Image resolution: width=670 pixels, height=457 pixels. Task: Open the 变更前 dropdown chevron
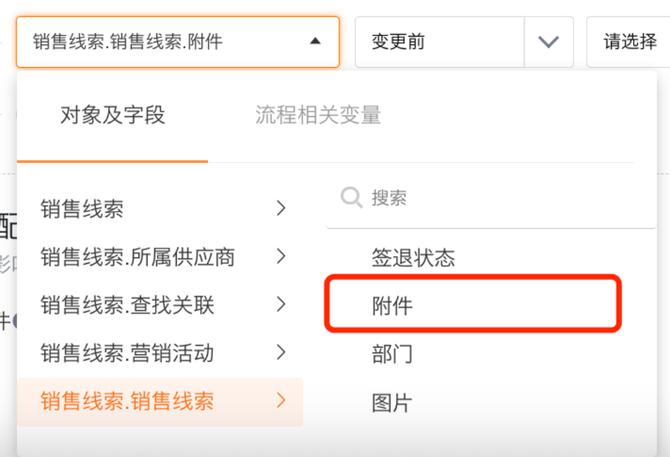click(x=548, y=42)
